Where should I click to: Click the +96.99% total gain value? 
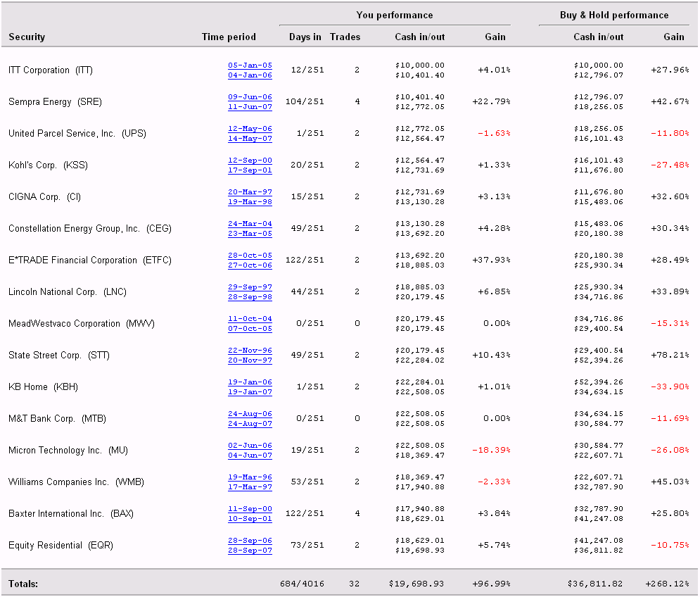(x=492, y=584)
